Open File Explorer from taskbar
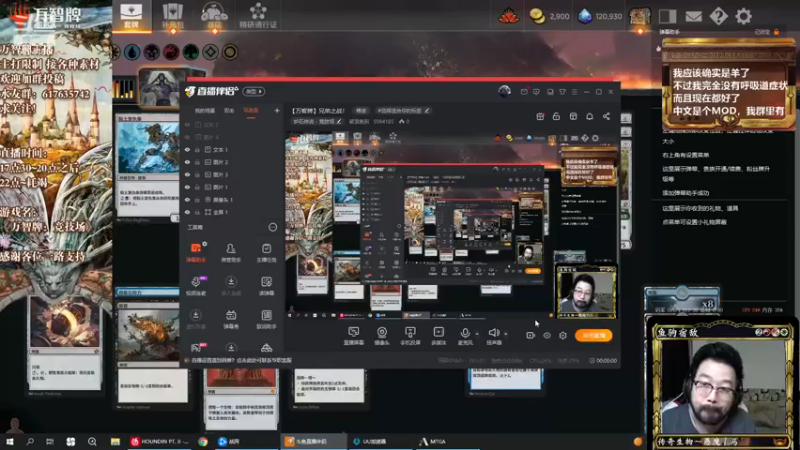800x450 pixels. [115, 441]
